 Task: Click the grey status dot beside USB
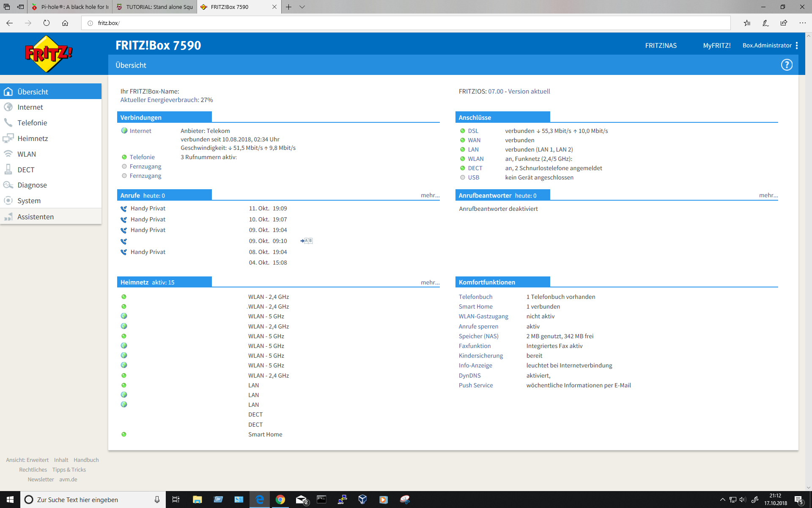463,177
